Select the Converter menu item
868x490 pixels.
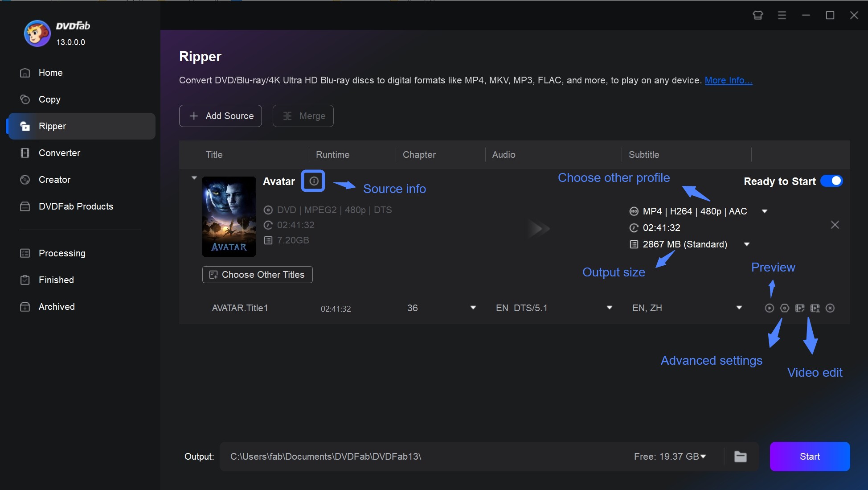(x=59, y=152)
